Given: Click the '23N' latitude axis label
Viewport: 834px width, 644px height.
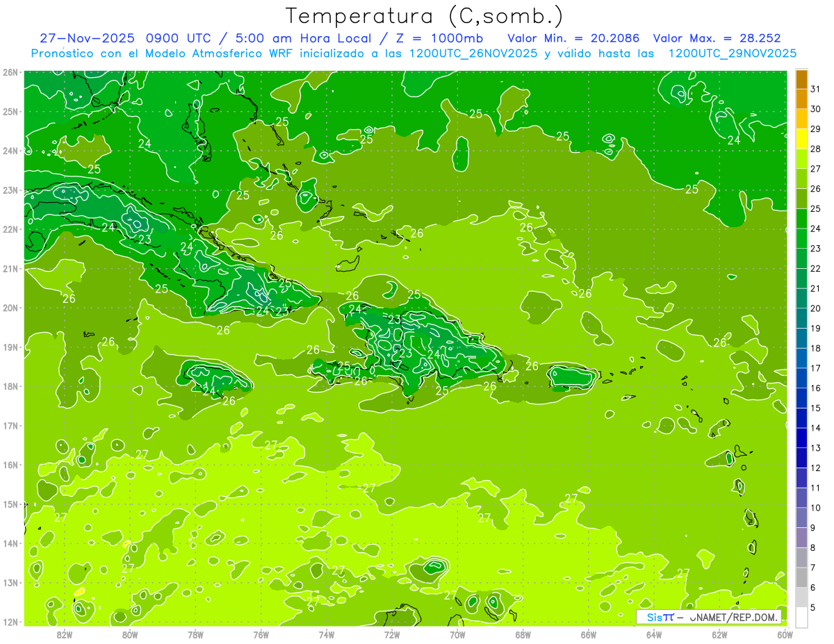Looking at the screenshot, I should (10, 190).
